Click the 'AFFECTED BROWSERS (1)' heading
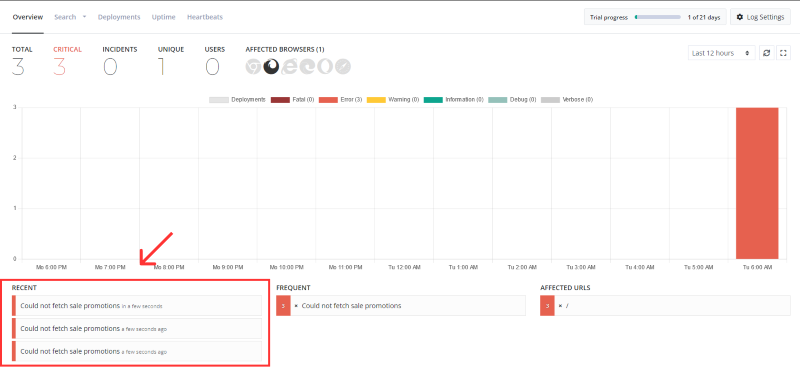This screenshot has width=800, height=367. (285, 50)
